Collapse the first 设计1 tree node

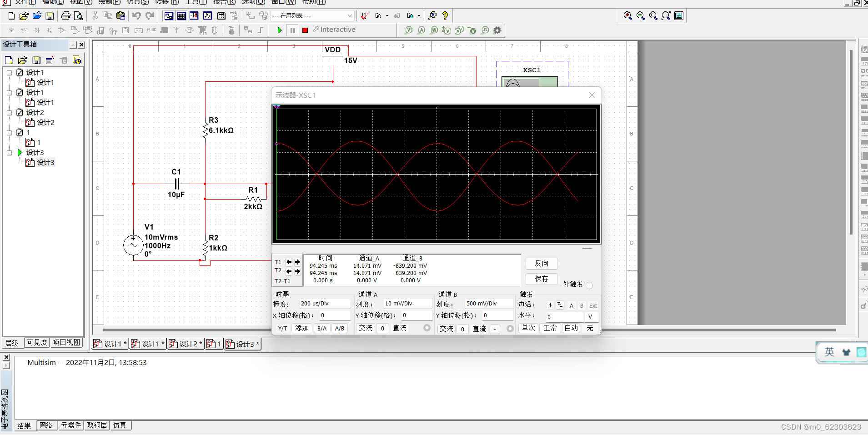pos(9,73)
